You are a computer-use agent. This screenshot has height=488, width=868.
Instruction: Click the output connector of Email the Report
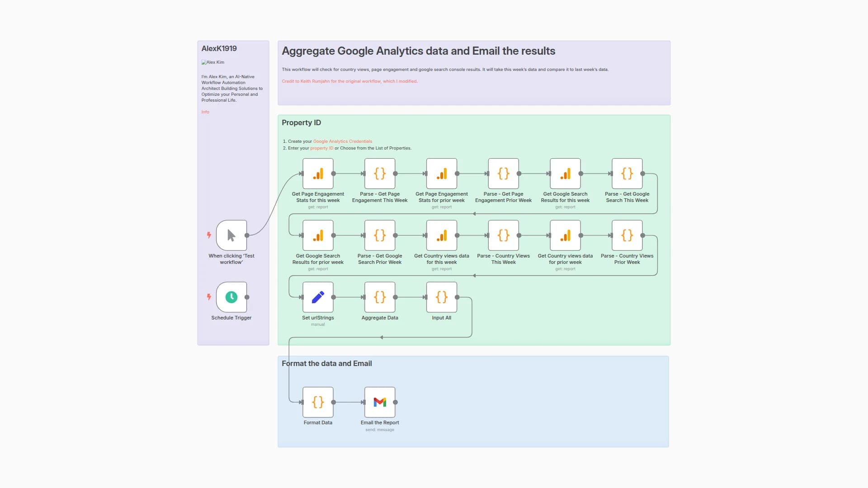(396, 402)
